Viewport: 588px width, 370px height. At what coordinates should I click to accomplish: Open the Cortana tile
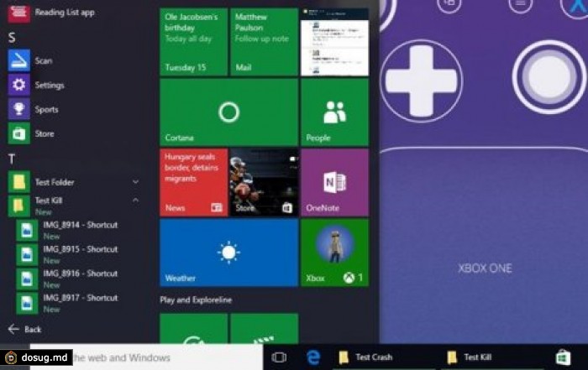(228, 112)
